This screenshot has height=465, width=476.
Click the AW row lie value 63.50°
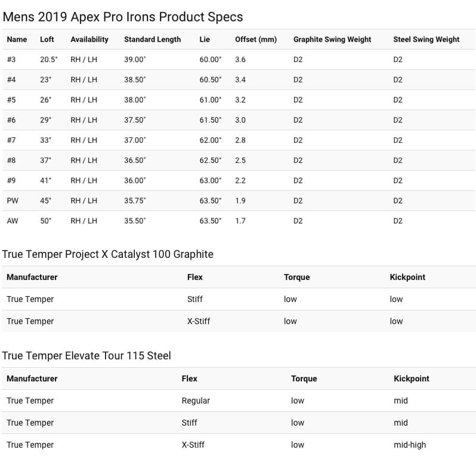pos(211,221)
